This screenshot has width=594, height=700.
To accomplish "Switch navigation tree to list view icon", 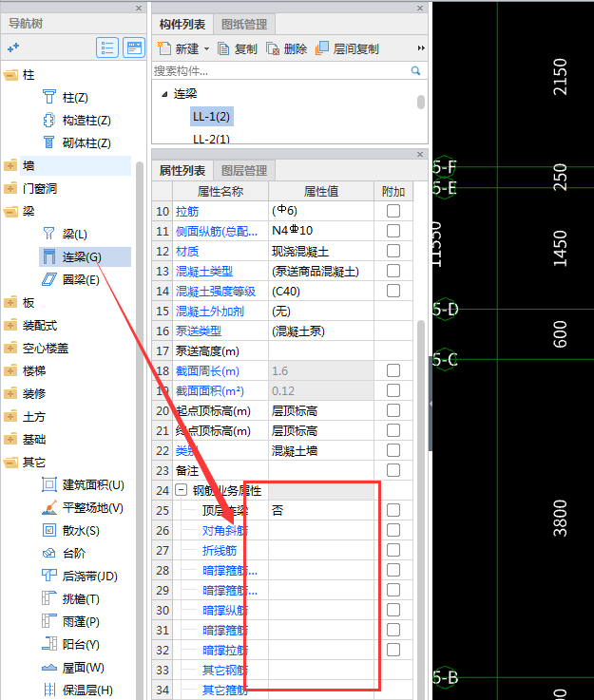I will tap(107, 47).
